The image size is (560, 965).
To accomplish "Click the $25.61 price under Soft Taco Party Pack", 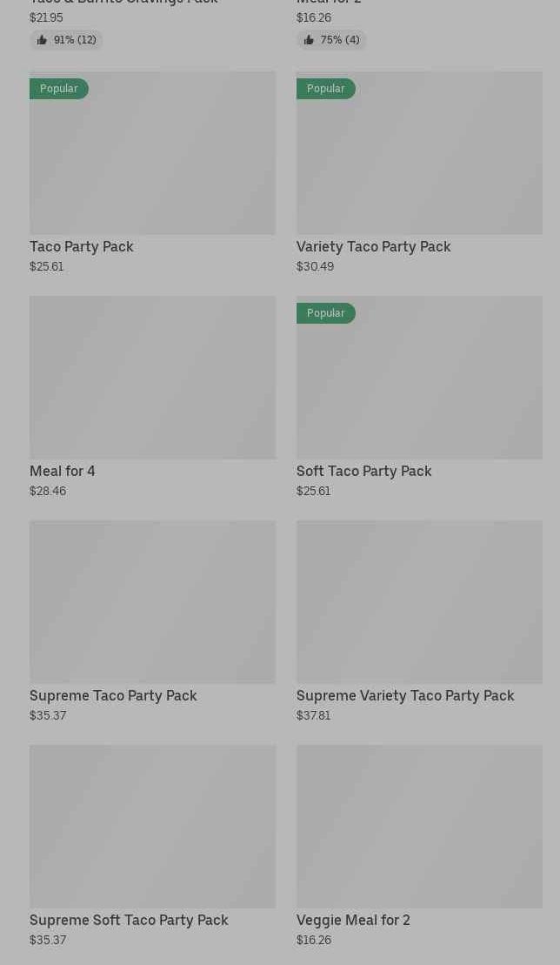I will [314, 492].
